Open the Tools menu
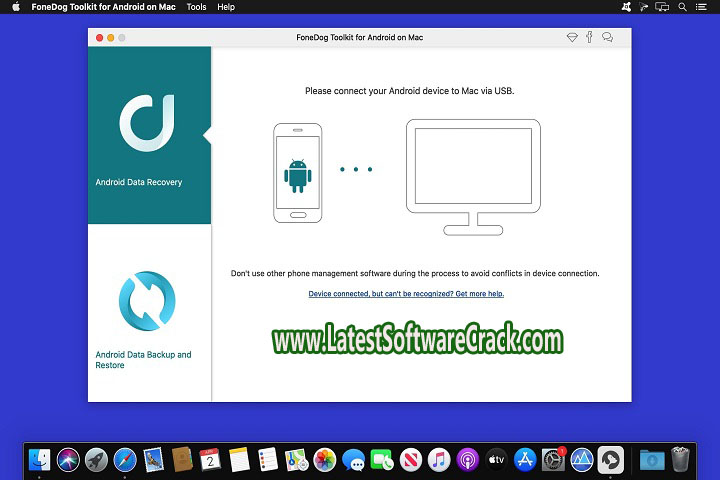This screenshot has width=720, height=480. tap(196, 7)
